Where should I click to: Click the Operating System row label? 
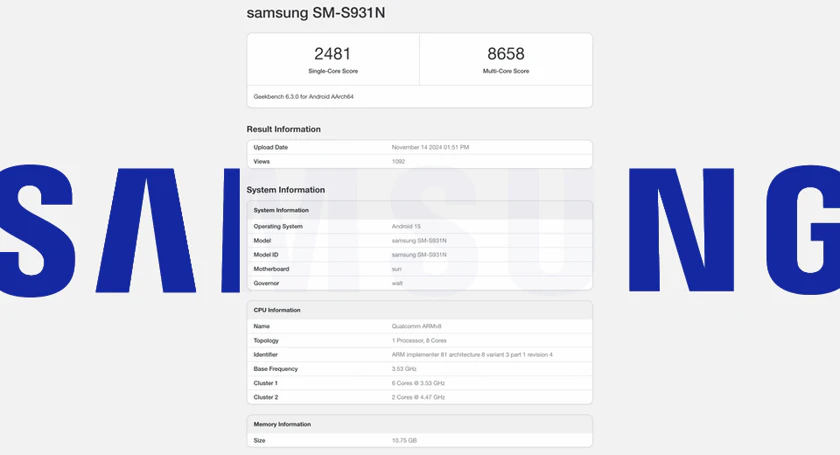(x=278, y=226)
